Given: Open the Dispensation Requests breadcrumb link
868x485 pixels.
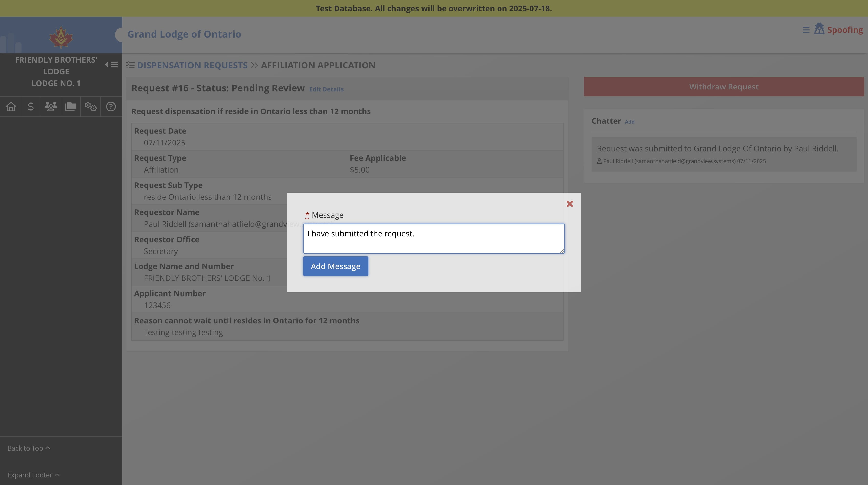Looking at the screenshot, I should tap(192, 65).
